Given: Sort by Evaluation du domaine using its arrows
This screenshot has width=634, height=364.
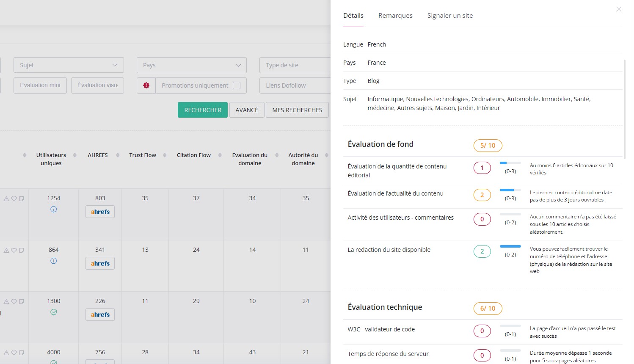Looking at the screenshot, I should pos(277,155).
